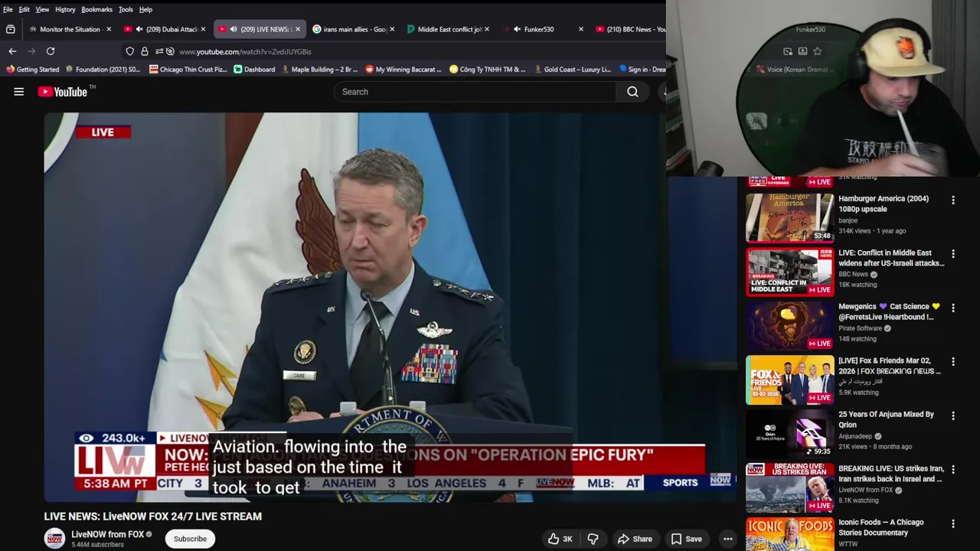Dislike the video with thumbs down

[x=593, y=539]
